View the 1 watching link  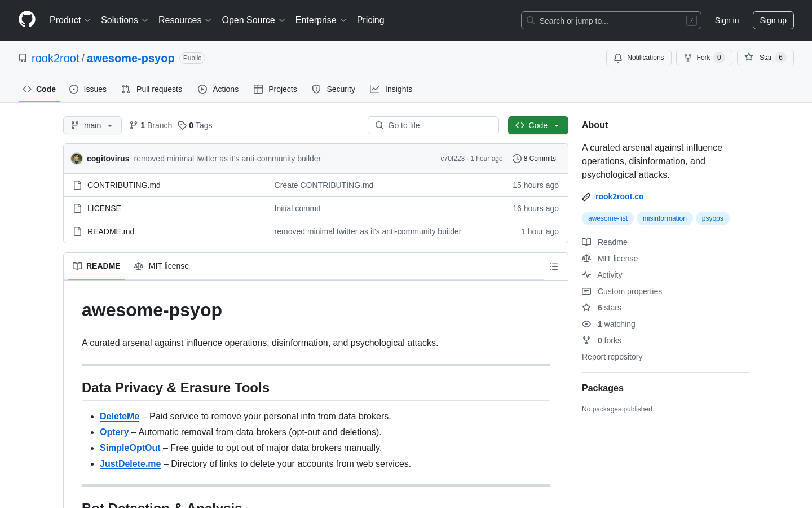point(608,324)
